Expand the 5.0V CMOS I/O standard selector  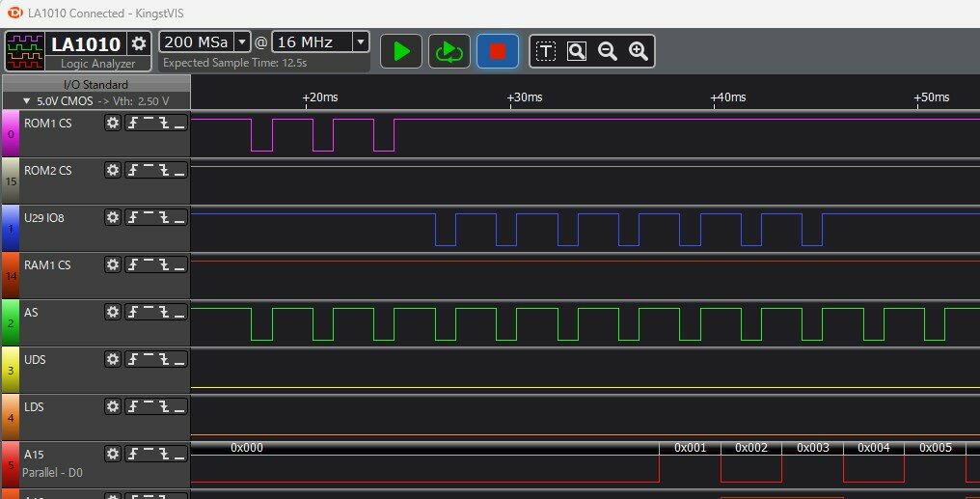[x=27, y=100]
